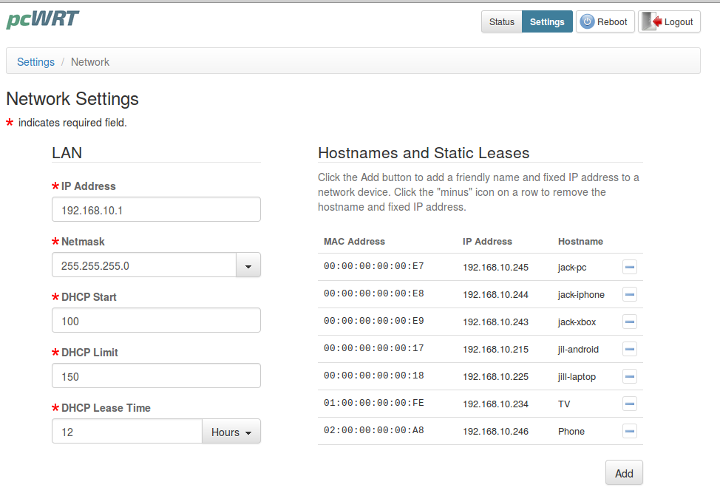Image resolution: width=720 pixels, height=496 pixels.
Task: Open the Hours lease time unit dropdown
Action: 231,432
